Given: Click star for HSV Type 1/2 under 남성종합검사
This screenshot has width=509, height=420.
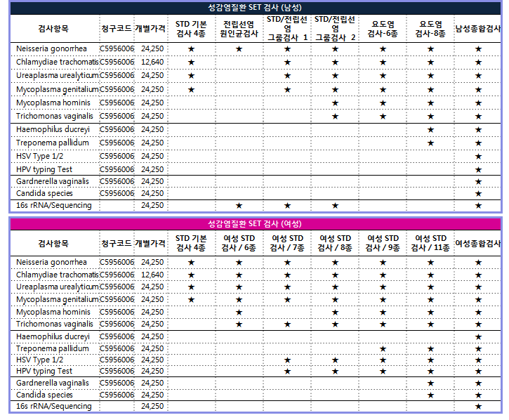Looking at the screenshot, I should point(478,157).
